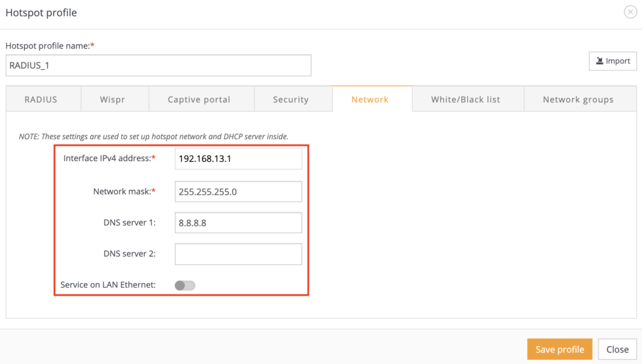This screenshot has width=642, height=364.
Task: Click the Import button
Action: tap(613, 61)
